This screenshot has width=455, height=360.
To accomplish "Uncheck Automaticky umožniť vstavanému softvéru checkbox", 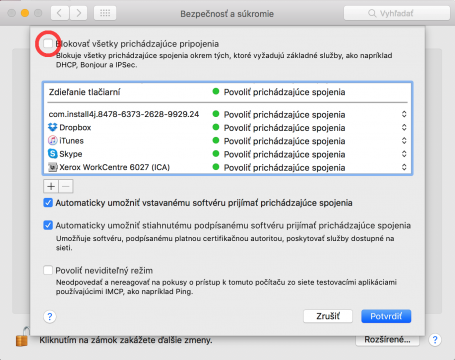I will (48, 203).
